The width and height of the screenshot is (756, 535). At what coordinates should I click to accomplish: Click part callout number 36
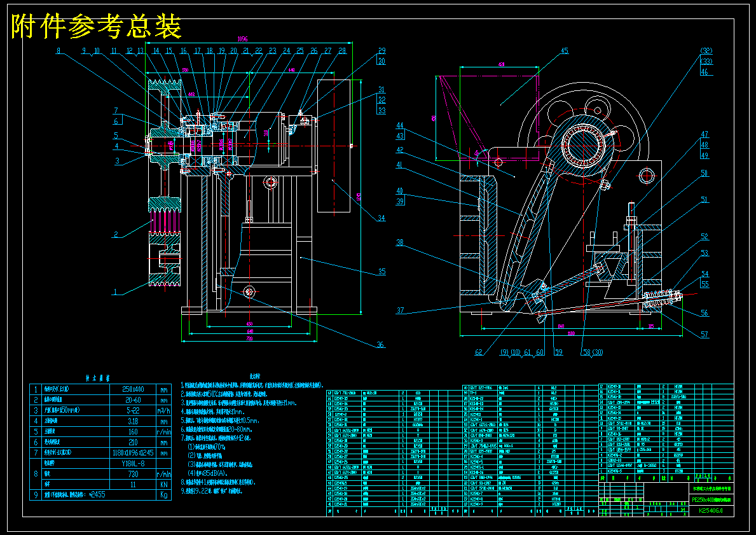381,344
